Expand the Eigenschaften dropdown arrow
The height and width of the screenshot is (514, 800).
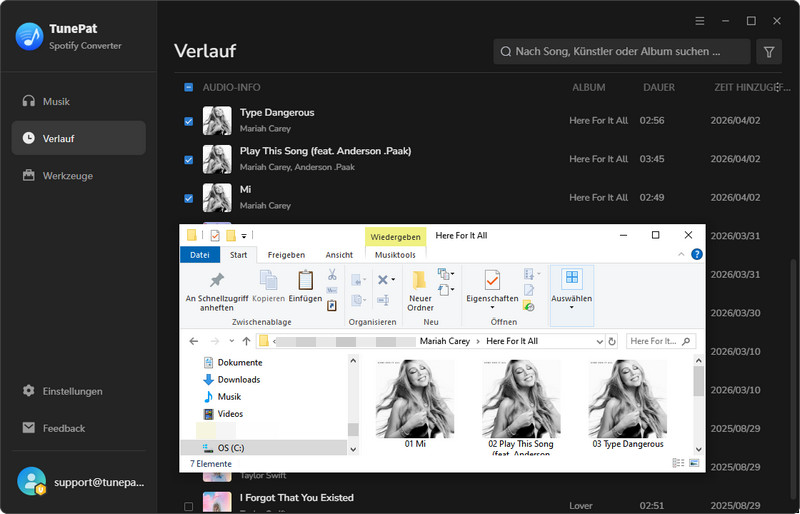(x=492, y=307)
